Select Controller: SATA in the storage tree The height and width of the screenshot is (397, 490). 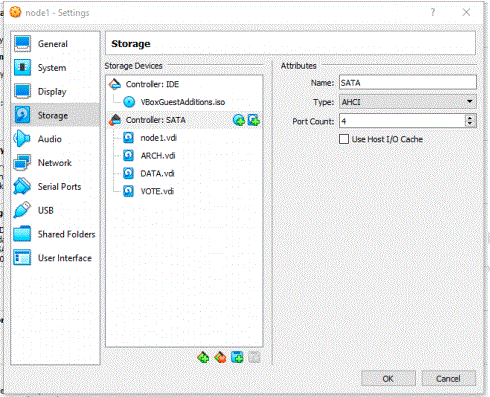coord(184,120)
